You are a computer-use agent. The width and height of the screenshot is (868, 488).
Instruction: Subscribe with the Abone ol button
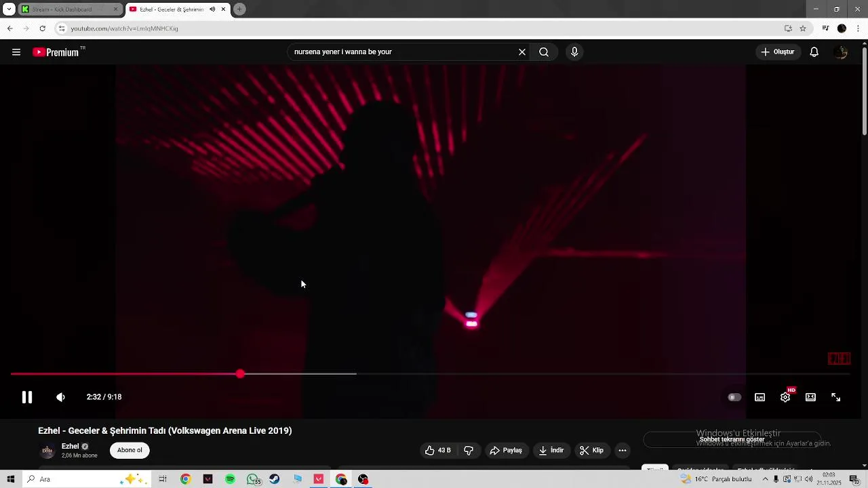pos(130,450)
